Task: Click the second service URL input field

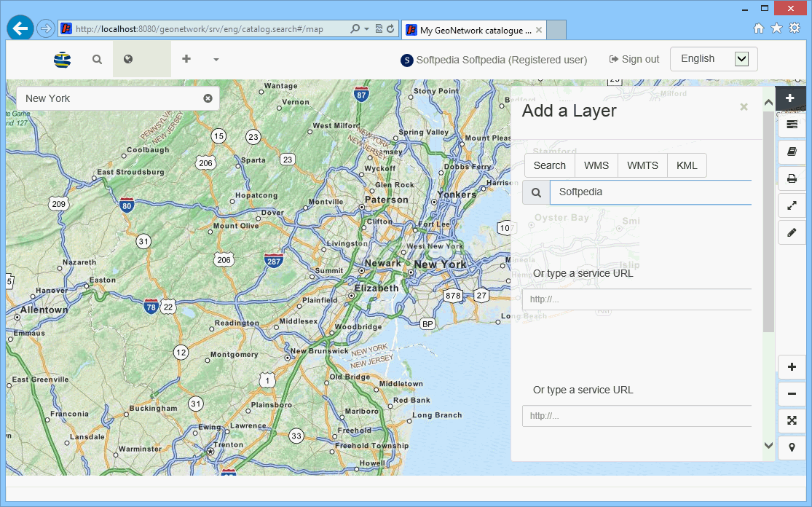Action: pyautogui.click(x=636, y=416)
